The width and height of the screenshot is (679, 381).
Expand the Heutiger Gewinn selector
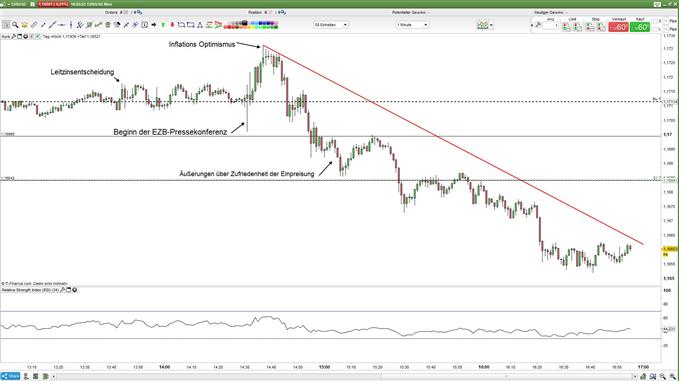[566, 13]
